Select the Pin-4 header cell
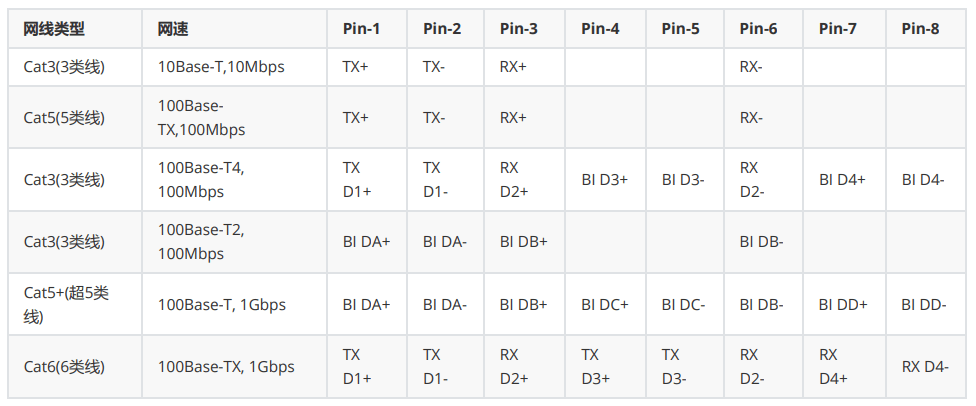This screenshot has height=406, width=976. [605, 29]
